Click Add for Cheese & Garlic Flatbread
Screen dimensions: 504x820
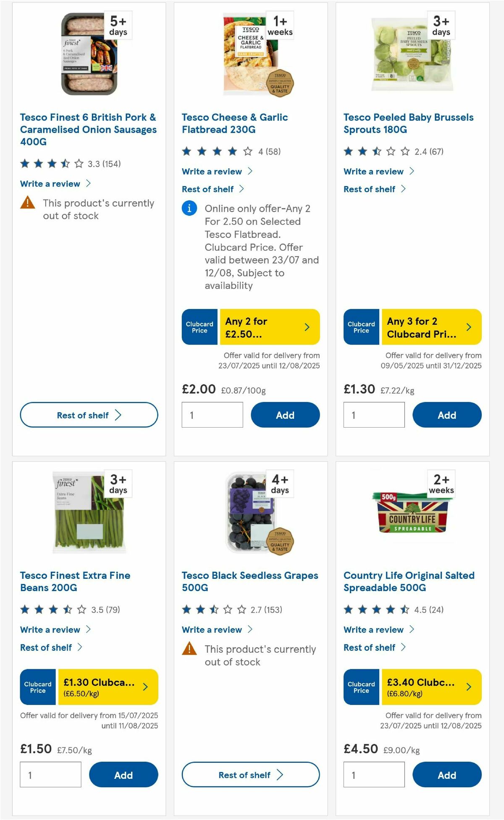click(286, 415)
